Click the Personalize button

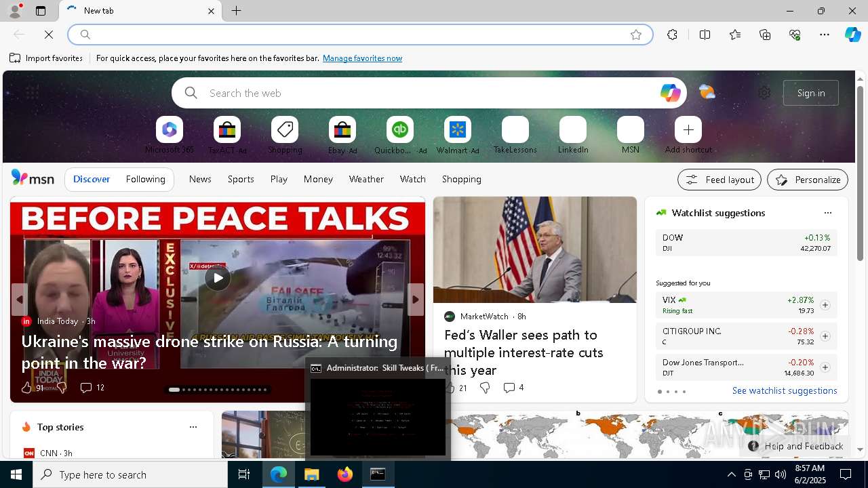point(808,180)
